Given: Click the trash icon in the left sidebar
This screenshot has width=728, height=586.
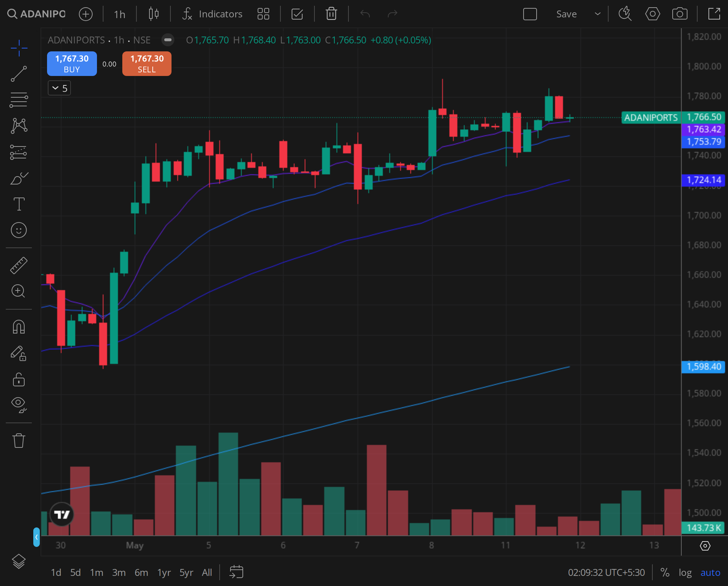Looking at the screenshot, I should pyautogui.click(x=19, y=440).
